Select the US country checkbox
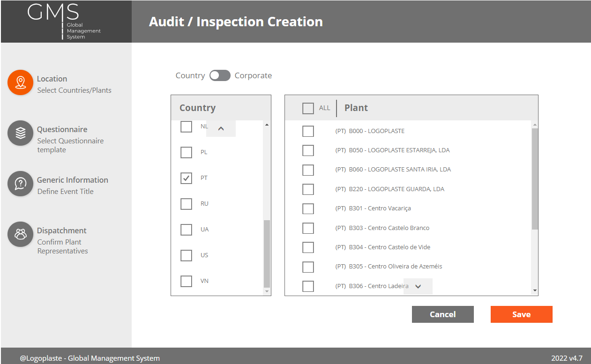591x364 pixels. 186,255
